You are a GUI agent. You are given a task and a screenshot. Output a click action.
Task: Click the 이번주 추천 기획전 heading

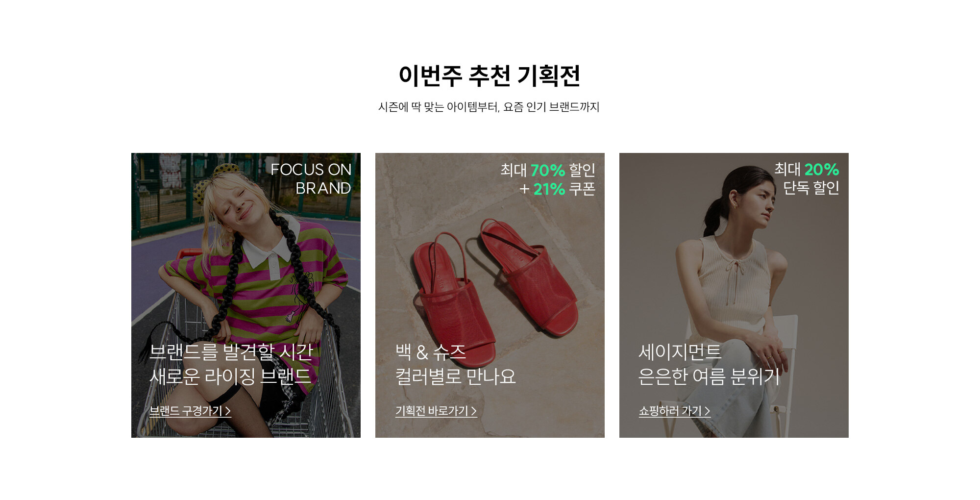click(x=490, y=76)
